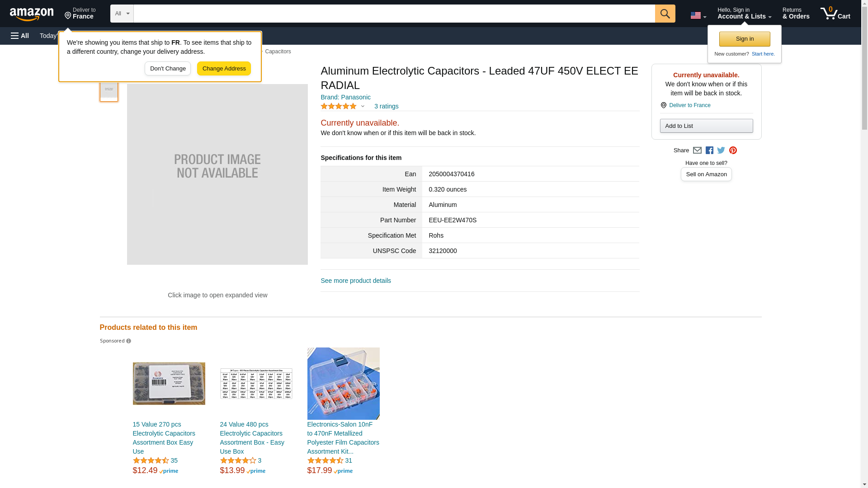Image resolution: width=868 pixels, height=488 pixels.
Task: Open Account & Lists menu
Action: (744, 14)
